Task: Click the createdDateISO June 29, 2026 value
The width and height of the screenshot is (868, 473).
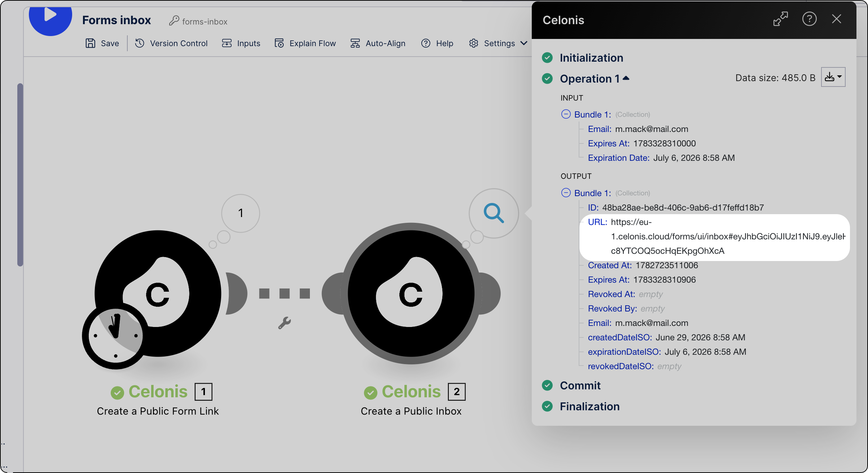Action: tap(700, 337)
